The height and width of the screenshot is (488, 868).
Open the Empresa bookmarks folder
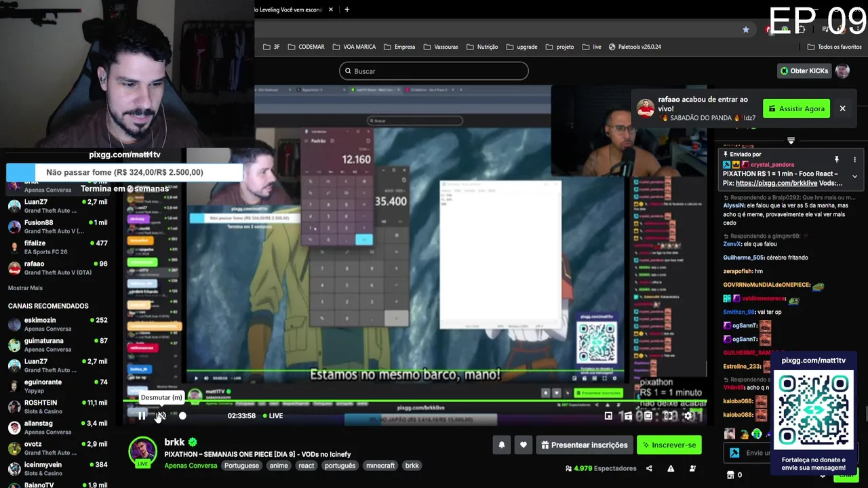coord(399,47)
